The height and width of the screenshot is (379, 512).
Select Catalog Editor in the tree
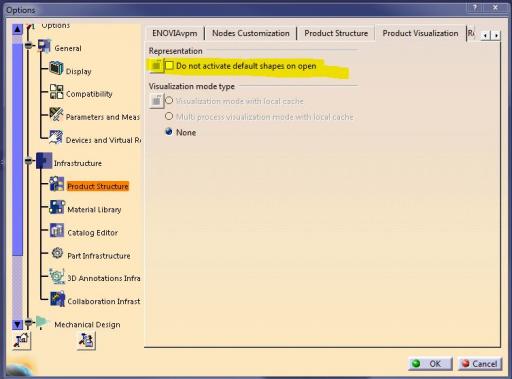coord(93,233)
